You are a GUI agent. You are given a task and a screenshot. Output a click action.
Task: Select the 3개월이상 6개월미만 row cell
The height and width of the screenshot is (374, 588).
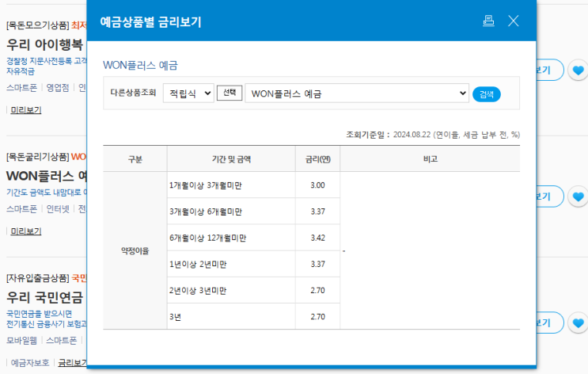point(231,212)
